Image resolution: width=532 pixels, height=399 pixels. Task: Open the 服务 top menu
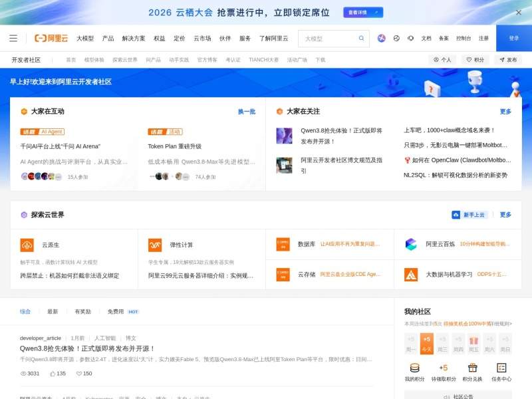(245, 39)
